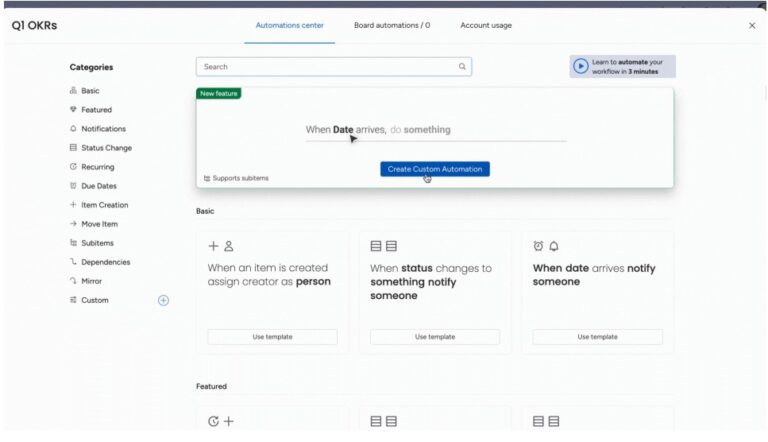Click Create Custom Automation button

[x=435, y=169]
